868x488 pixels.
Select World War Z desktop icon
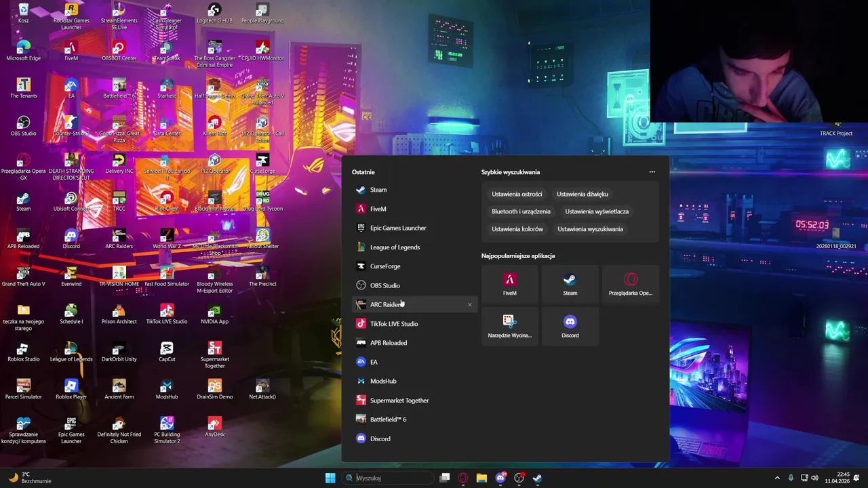point(167,239)
